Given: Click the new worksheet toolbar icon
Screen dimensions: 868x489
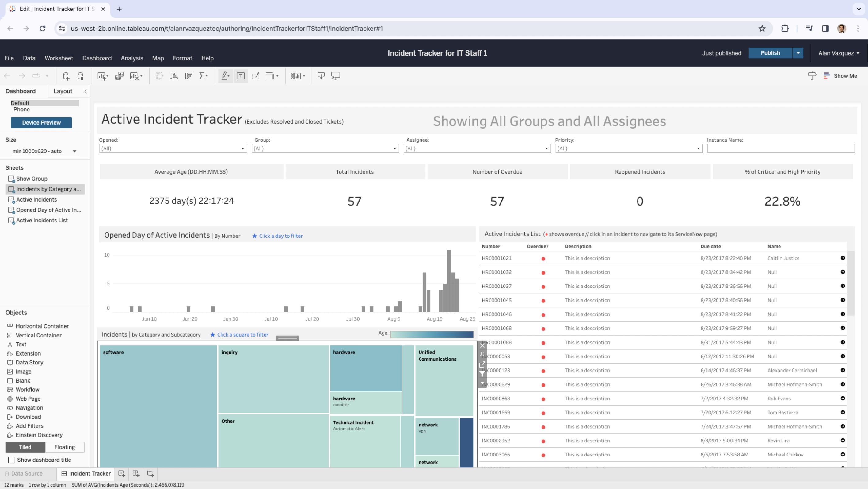Looking at the screenshot, I should (102, 76).
